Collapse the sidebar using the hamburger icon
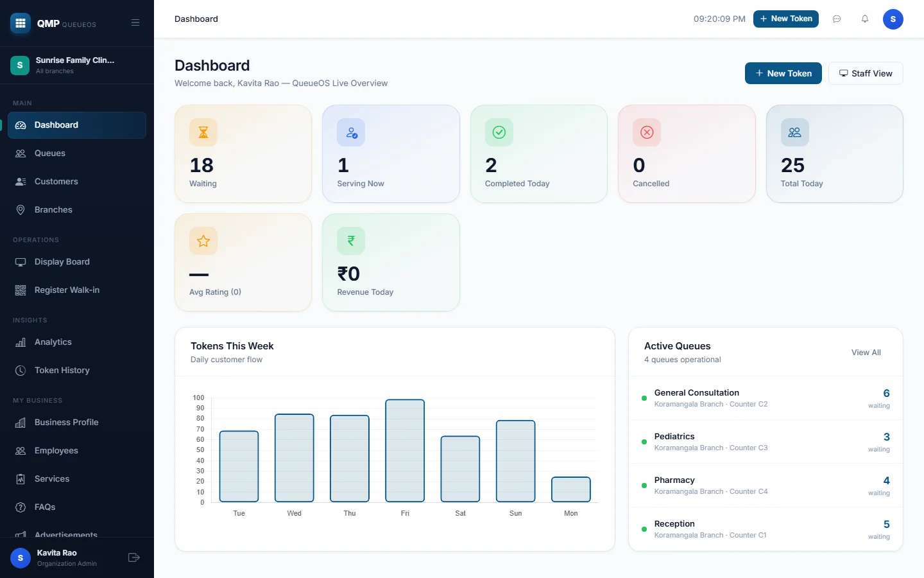 pyautogui.click(x=135, y=22)
